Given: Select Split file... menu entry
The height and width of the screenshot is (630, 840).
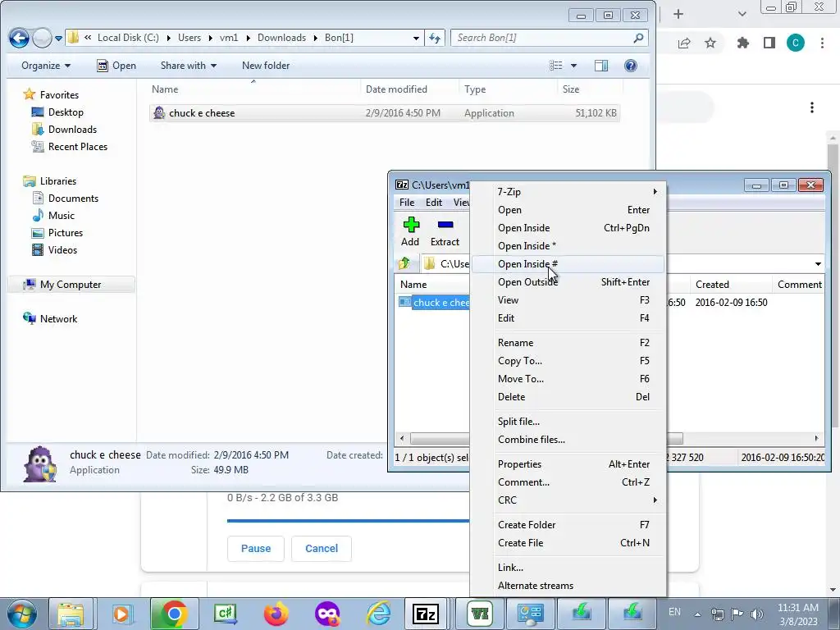Looking at the screenshot, I should pos(568,422).
